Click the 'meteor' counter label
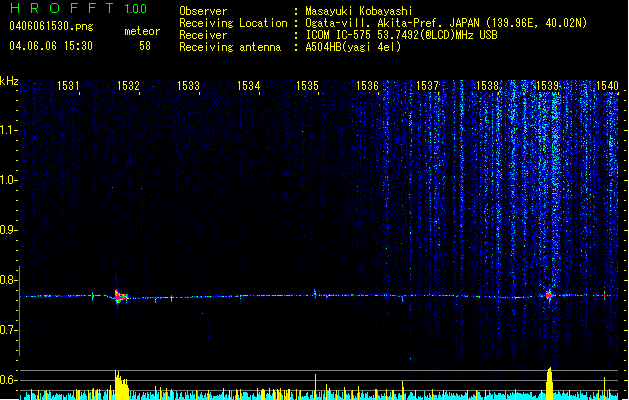Image resolution: width=629 pixels, height=400 pixels. point(142,31)
